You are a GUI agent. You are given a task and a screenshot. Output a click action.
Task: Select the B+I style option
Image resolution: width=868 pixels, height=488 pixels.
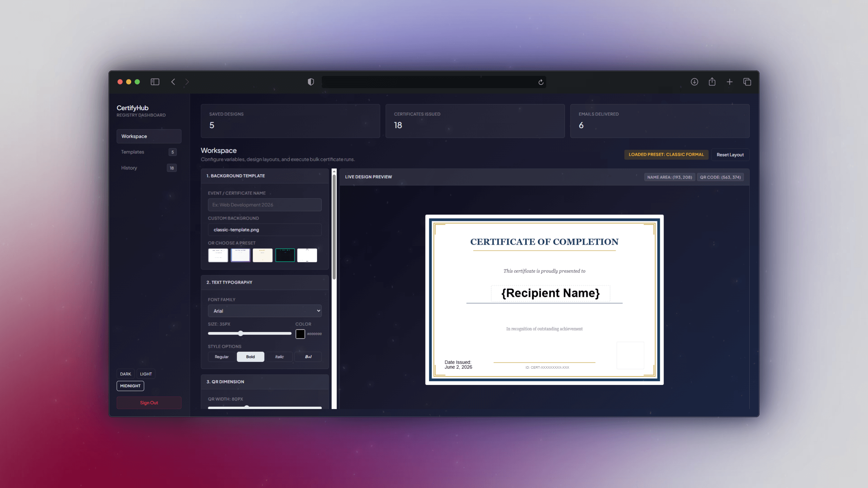click(x=308, y=357)
